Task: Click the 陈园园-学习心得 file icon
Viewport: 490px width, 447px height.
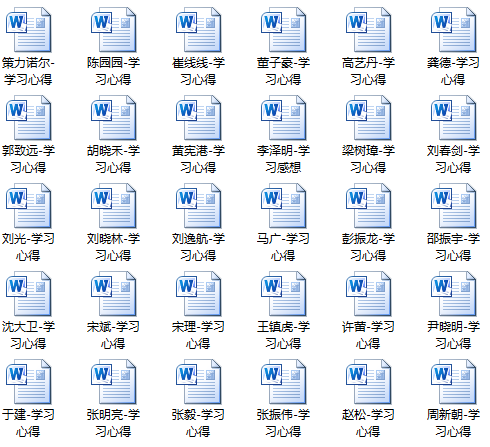Action: [113, 30]
